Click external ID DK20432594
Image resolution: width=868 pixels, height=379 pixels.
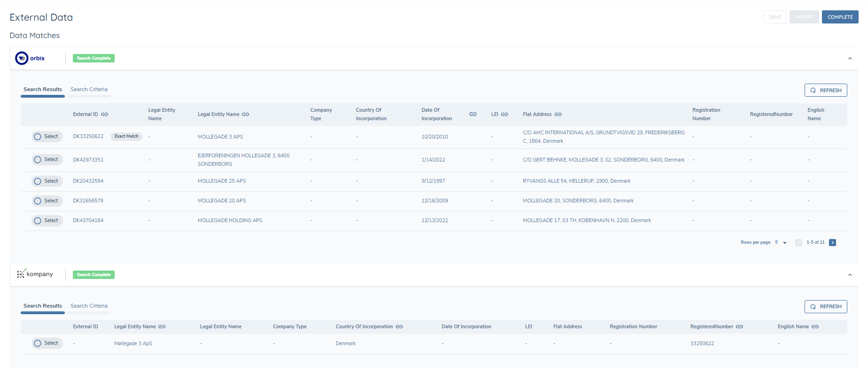pos(88,181)
